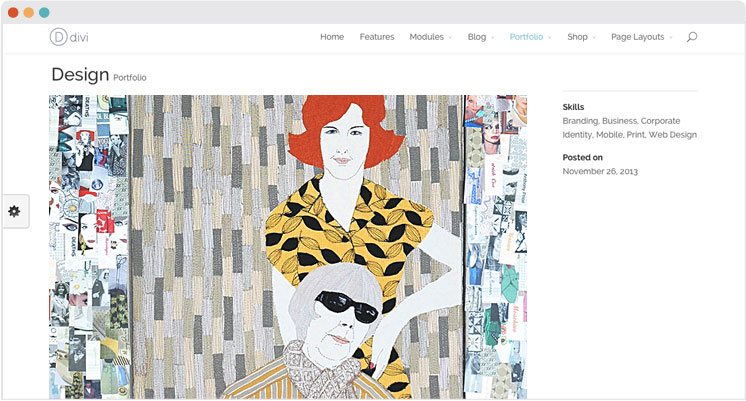This screenshot has height=401, width=746.
Task: Expand the Blog dropdown arrow
Action: pyautogui.click(x=492, y=38)
